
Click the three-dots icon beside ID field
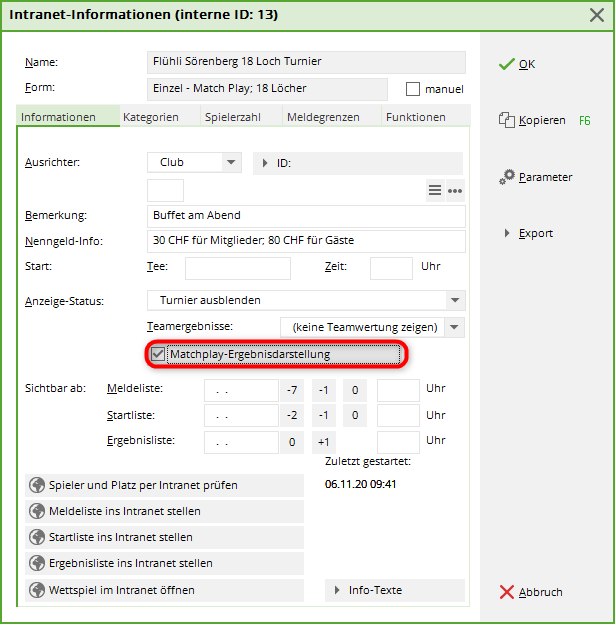coord(455,190)
